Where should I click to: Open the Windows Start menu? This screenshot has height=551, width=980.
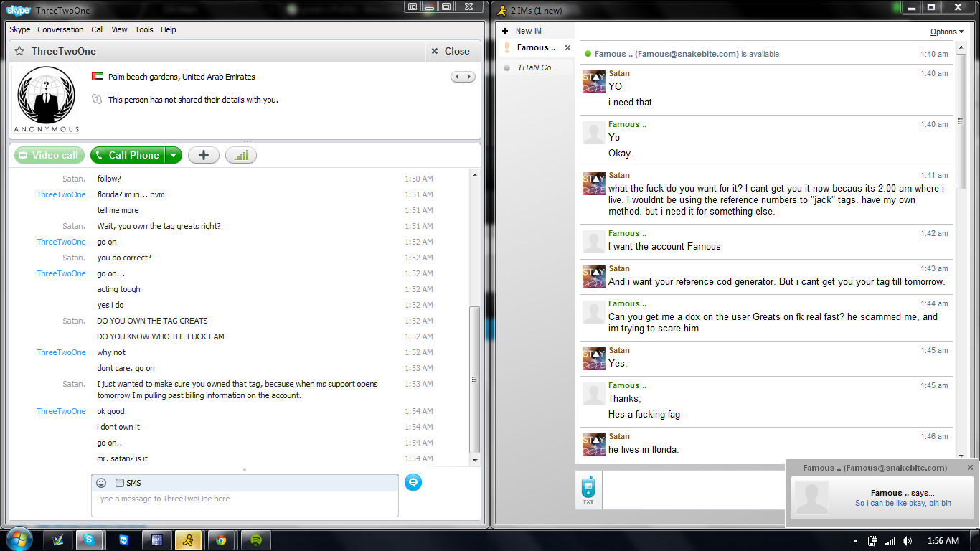pyautogui.click(x=18, y=540)
